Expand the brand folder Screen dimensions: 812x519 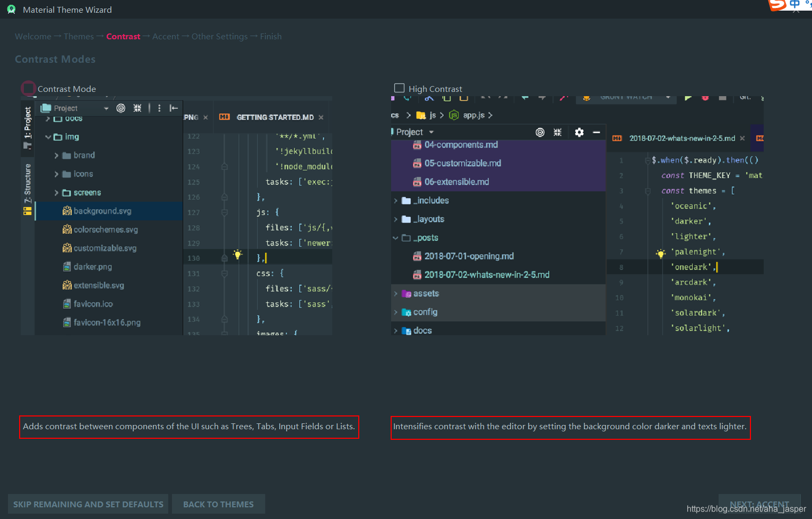[57, 155]
